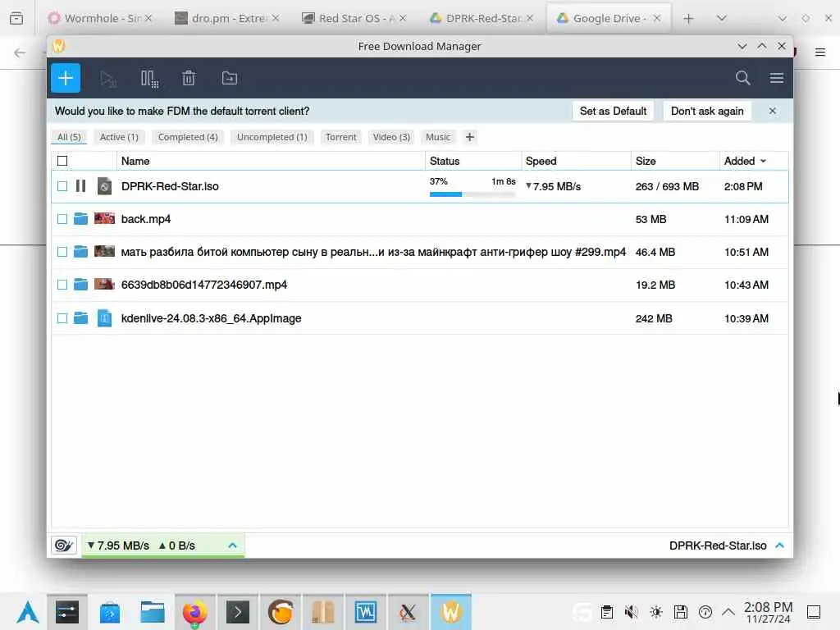This screenshot has height=630, width=840.
Task: Click the back.mp4 video thumbnail
Action: click(104, 218)
